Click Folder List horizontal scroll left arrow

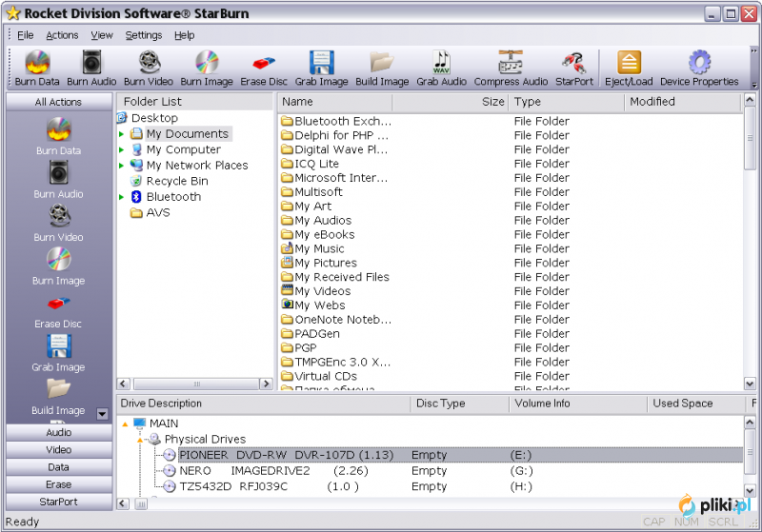[124, 384]
